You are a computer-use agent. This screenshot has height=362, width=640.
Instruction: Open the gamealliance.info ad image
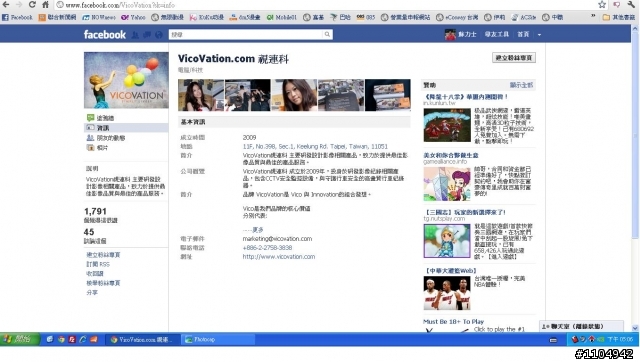pos(447,184)
